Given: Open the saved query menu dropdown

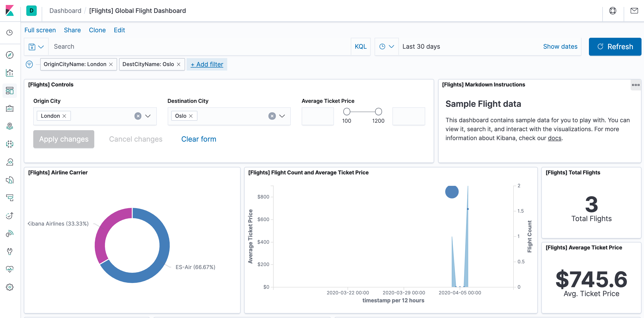Looking at the screenshot, I should click(36, 46).
